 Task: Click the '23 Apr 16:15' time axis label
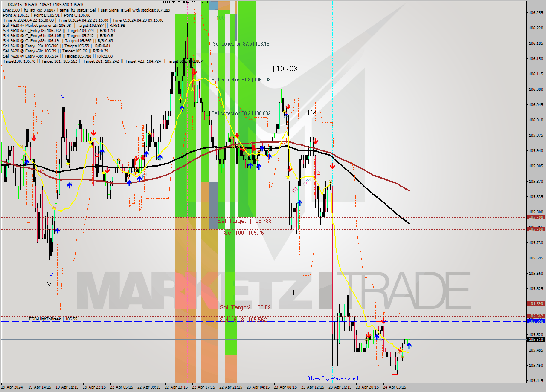click(x=340, y=387)
